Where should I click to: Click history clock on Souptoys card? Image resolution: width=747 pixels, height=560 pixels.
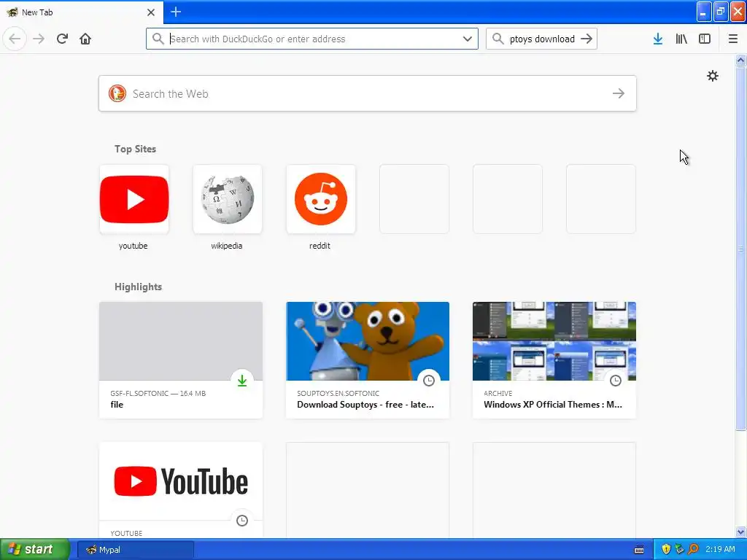pos(429,381)
